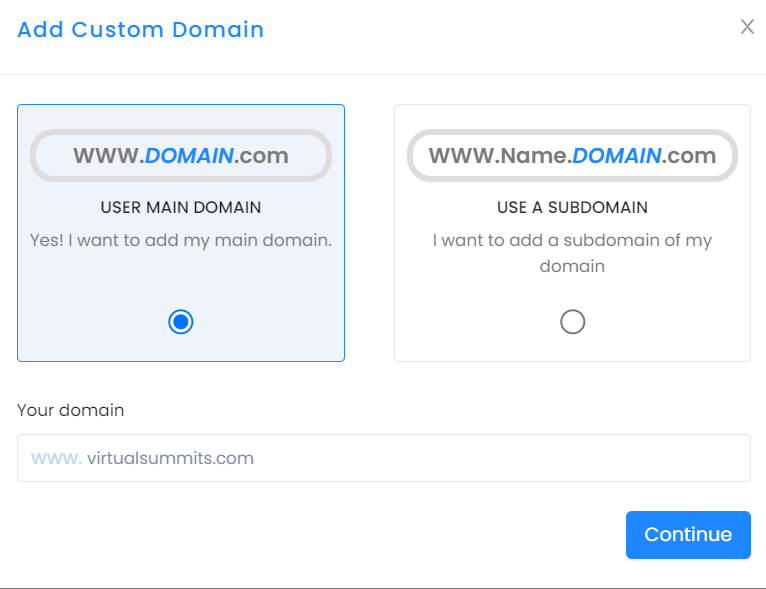Click the WWW.Name.DOMAIN.com illustration pill
The width and height of the screenshot is (766, 589).
pos(573,156)
